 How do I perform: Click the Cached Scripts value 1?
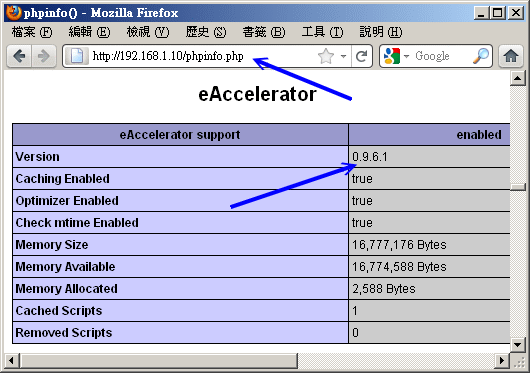tap(355, 311)
